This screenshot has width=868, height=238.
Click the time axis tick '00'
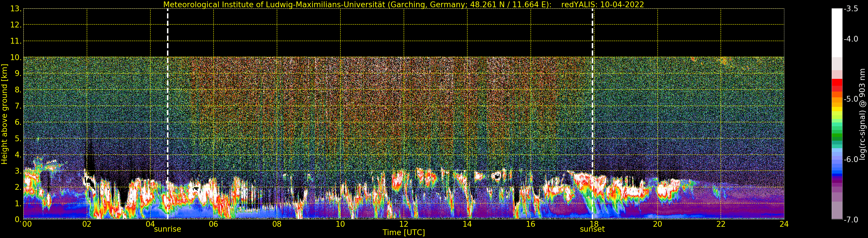(x=27, y=224)
